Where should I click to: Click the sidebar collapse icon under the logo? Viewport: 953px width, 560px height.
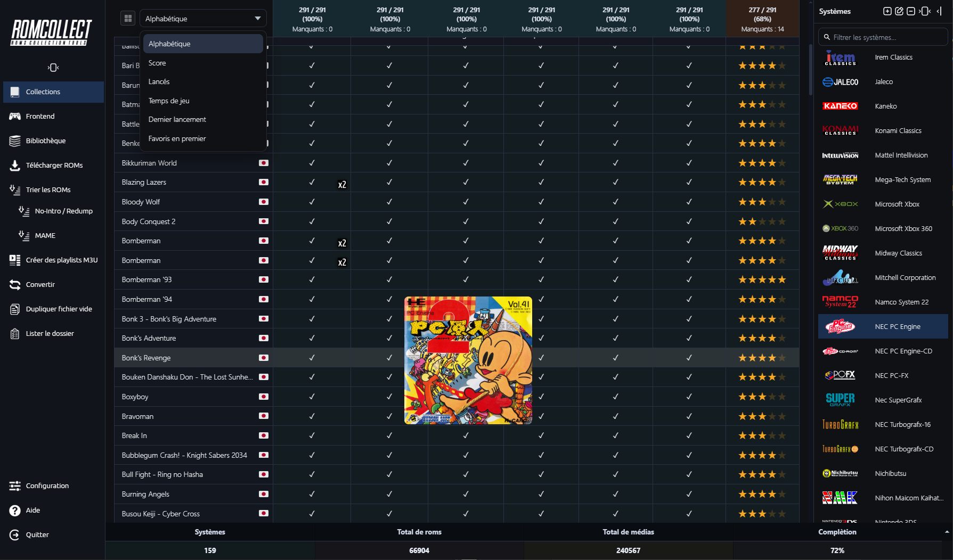point(53,68)
